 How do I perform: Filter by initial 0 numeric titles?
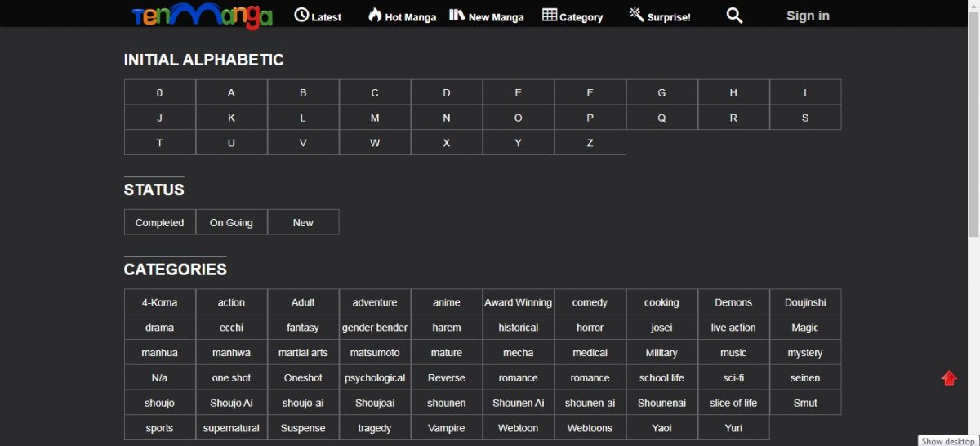coord(160,92)
